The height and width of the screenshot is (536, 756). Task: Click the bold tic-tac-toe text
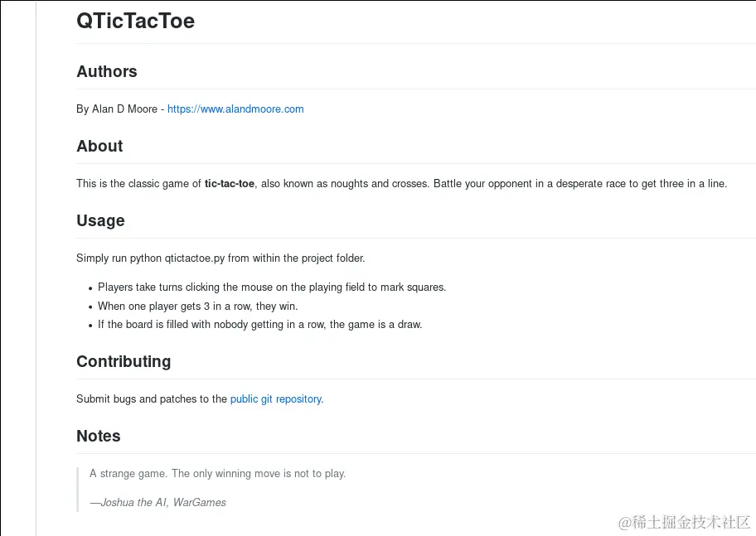(230, 183)
